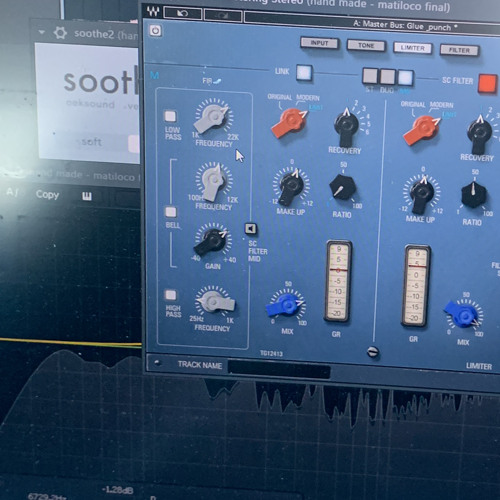Click the SC Filter Mid speaker monitor icon
The image size is (500, 500).
(251, 229)
